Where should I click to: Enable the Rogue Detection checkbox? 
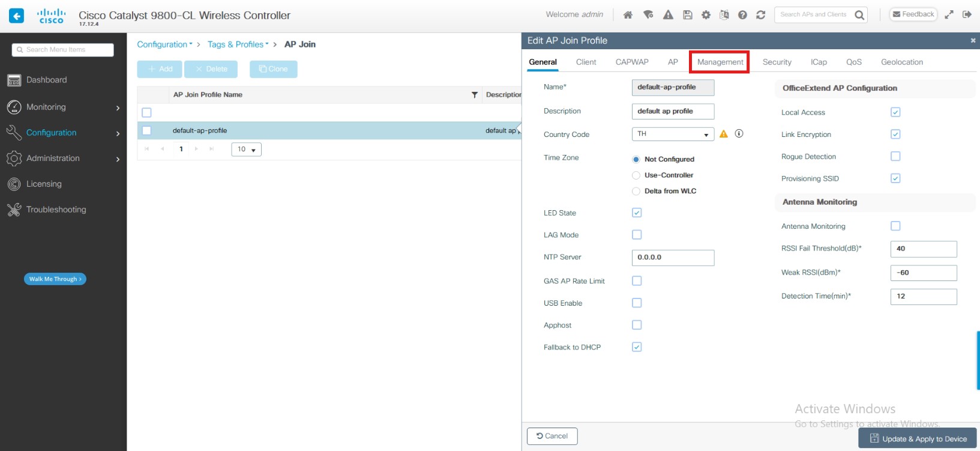(895, 156)
